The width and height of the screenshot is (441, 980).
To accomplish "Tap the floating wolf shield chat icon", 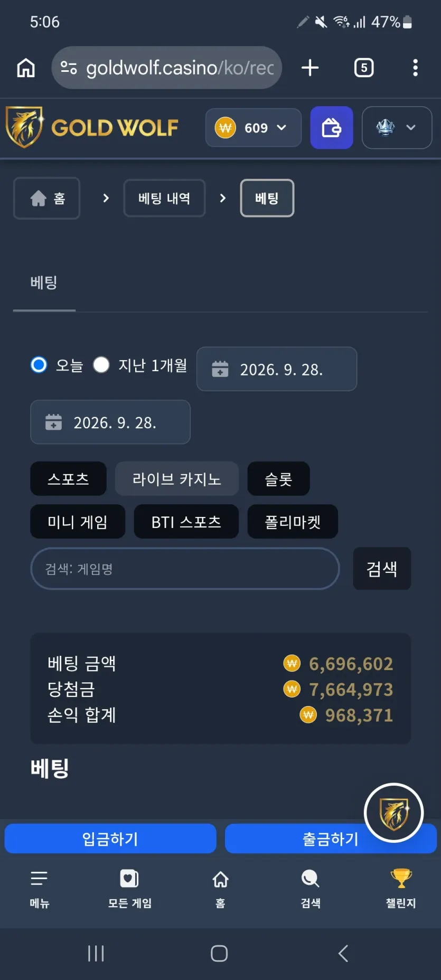I will point(393,813).
